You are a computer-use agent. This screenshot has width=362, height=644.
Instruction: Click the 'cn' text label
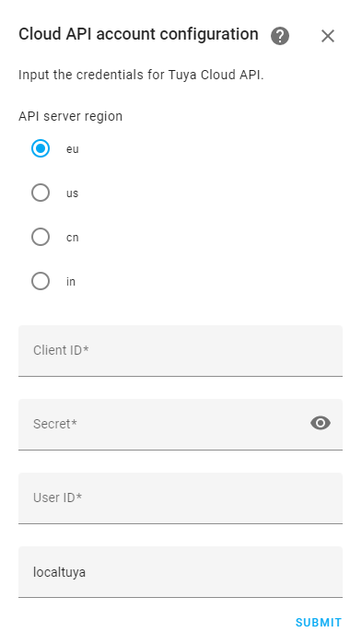point(72,238)
